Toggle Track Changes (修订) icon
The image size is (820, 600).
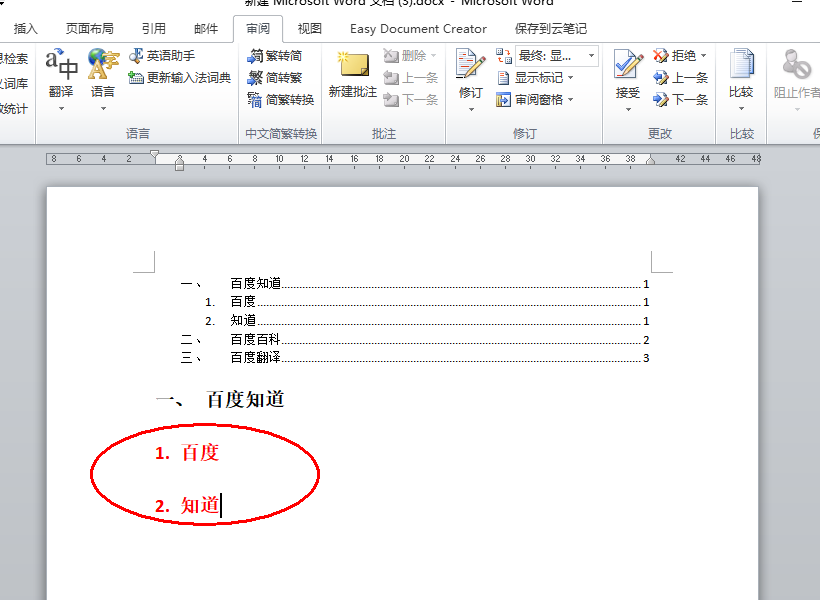(471, 65)
